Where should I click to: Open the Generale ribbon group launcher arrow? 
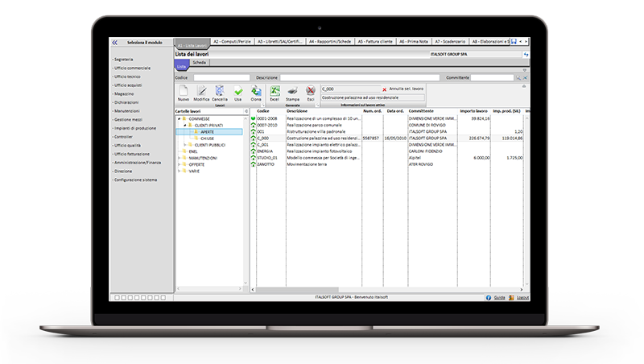pyautogui.click(x=316, y=105)
